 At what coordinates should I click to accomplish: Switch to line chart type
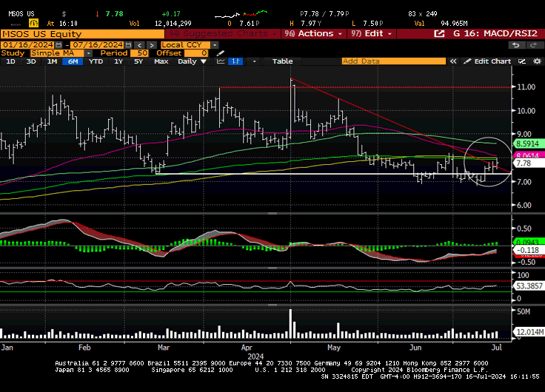(x=221, y=61)
